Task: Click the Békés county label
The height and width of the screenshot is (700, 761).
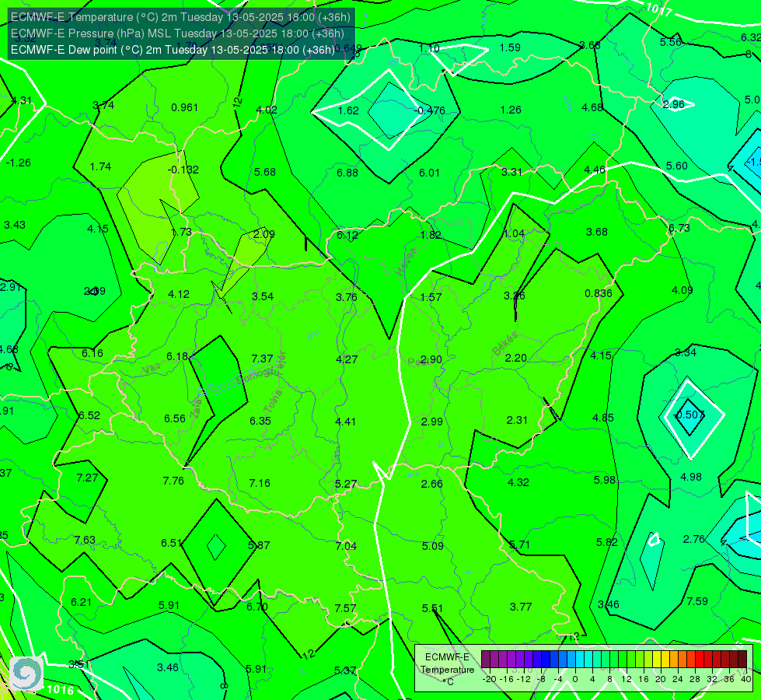Action: [505, 344]
